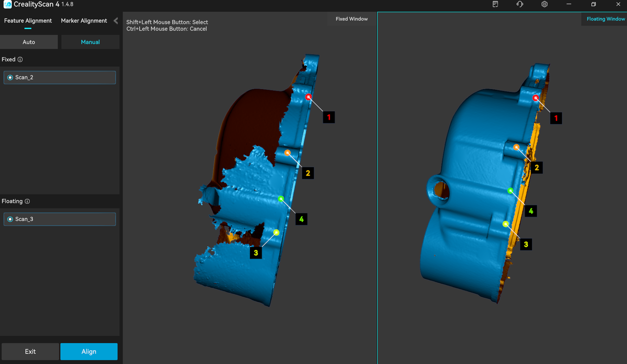Click the Floating Window label
This screenshot has height=364, width=627.
pyautogui.click(x=605, y=19)
